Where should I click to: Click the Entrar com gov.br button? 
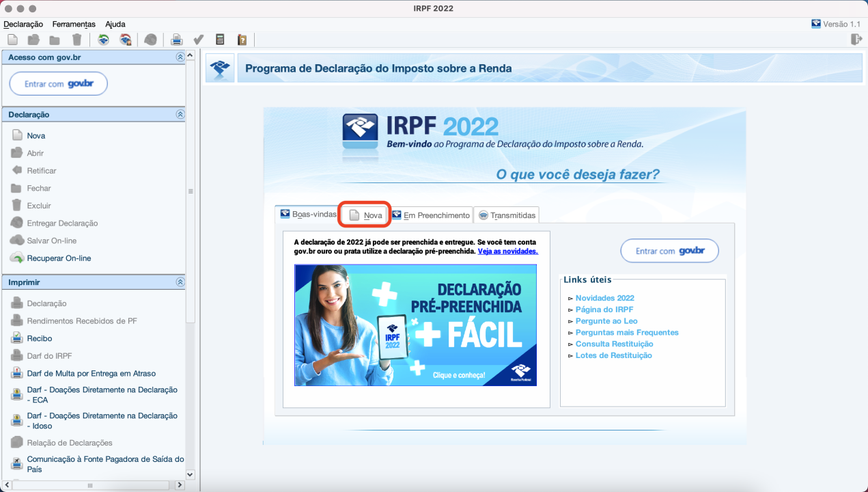click(x=669, y=251)
